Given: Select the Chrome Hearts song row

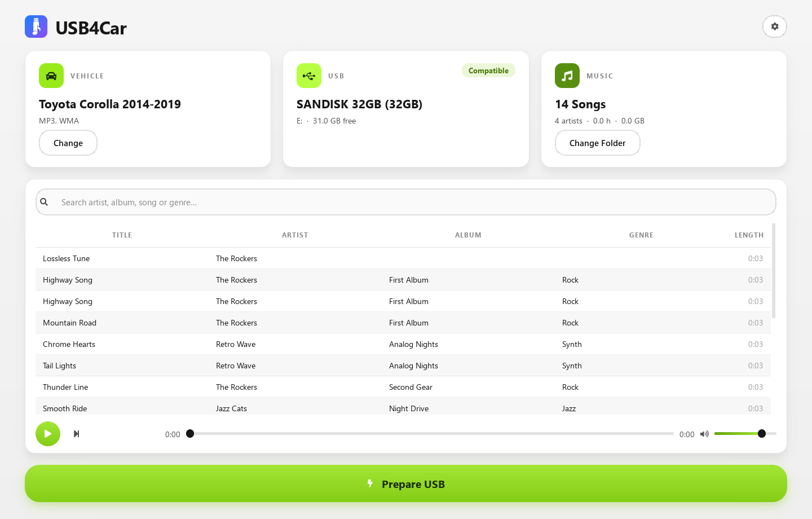Looking at the screenshot, I should [403, 344].
